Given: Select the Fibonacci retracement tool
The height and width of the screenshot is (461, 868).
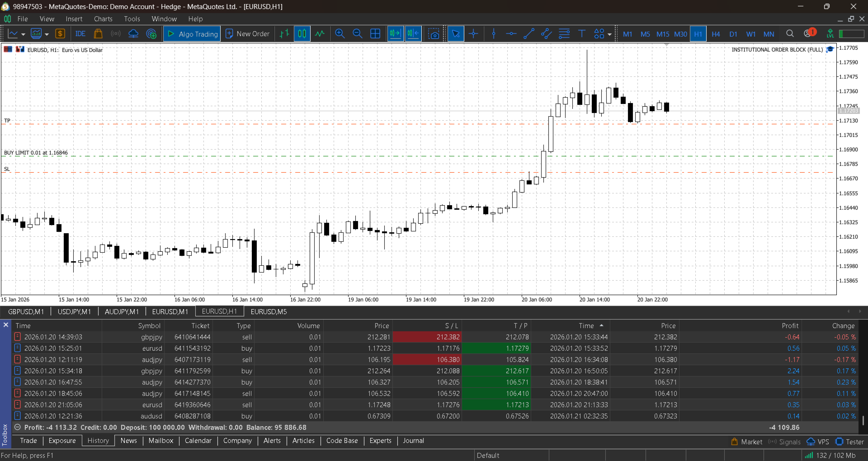Looking at the screenshot, I should pyautogui.click(x=564, y=34).
